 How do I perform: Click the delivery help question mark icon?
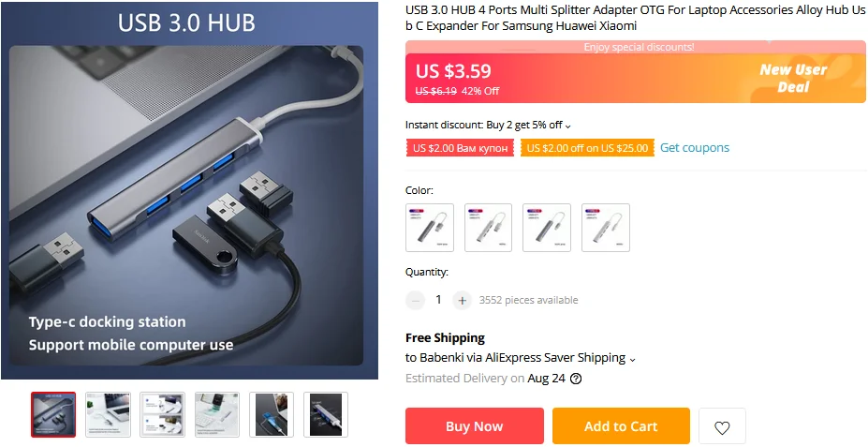click(x=576, y=379)
